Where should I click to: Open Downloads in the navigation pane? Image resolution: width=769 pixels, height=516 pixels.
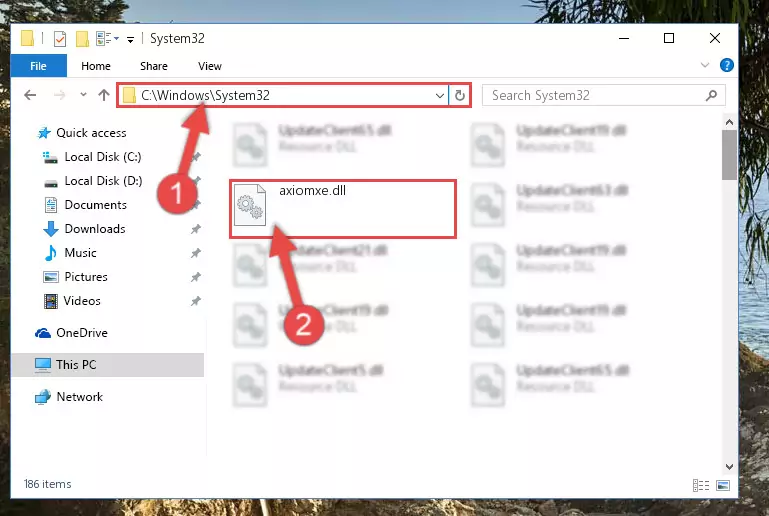(95, 229)
